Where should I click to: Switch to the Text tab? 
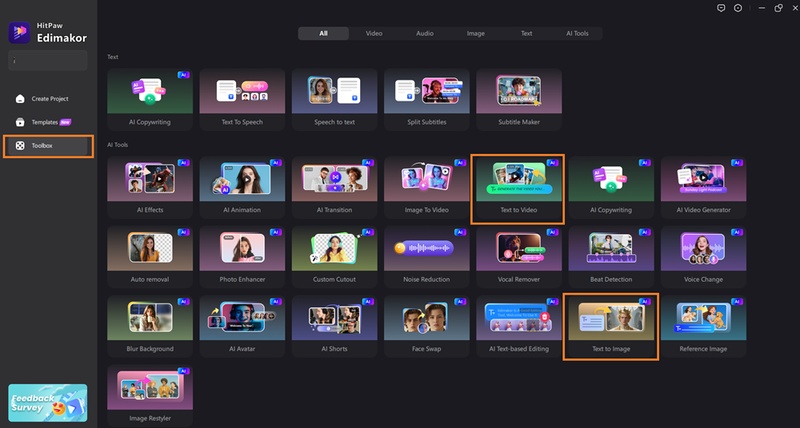pos(526,33)
